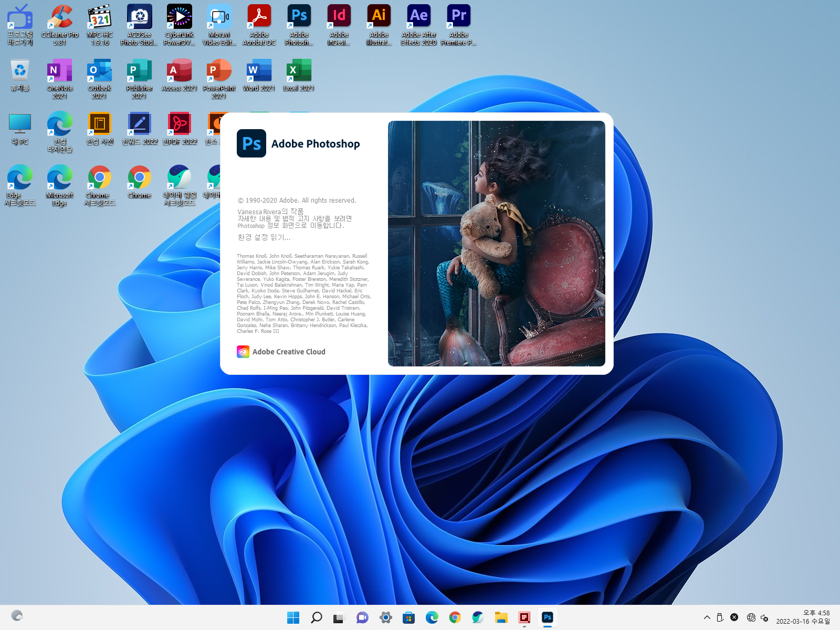Select the Adobe Photoshop desktop shortcut
Screen dimensions: 840x630
[x=299, y=25]
